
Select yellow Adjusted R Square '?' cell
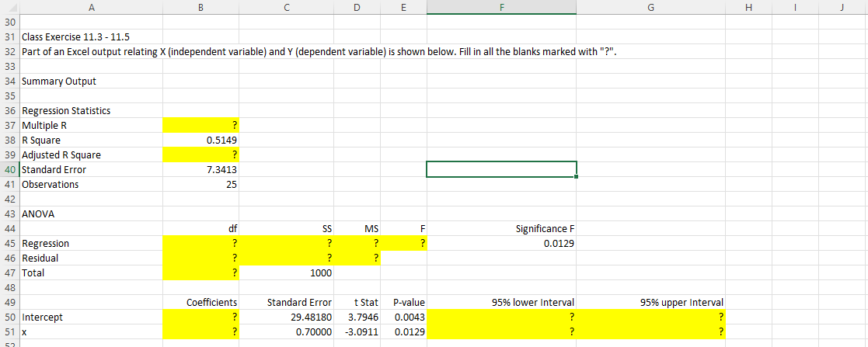[201, 154]
